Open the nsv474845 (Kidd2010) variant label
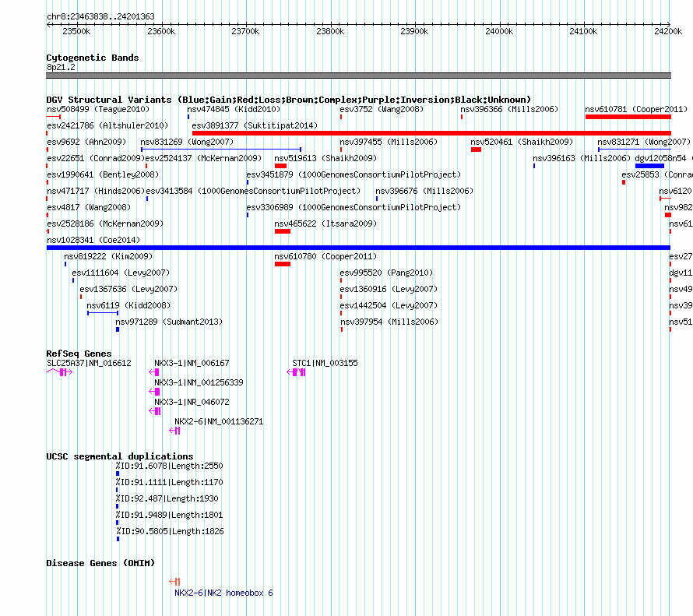The height and width of the screenshot is (616, 693). pos(234,109)
